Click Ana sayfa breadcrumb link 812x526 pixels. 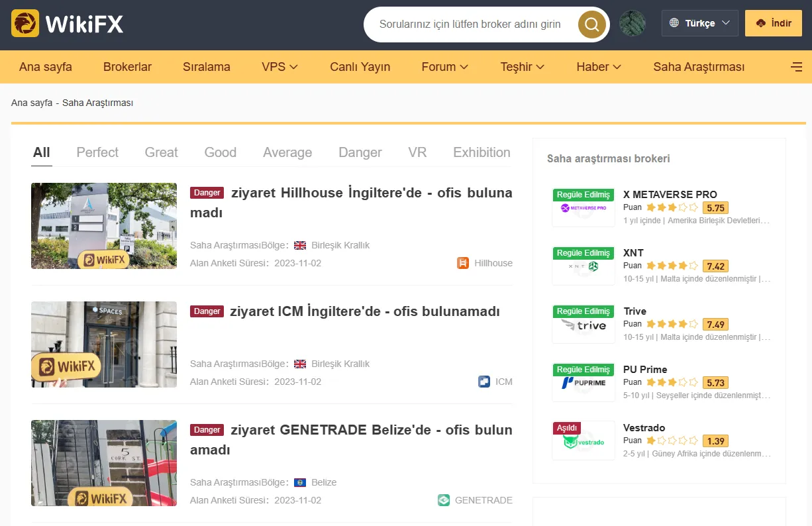(x=32, y=103)
